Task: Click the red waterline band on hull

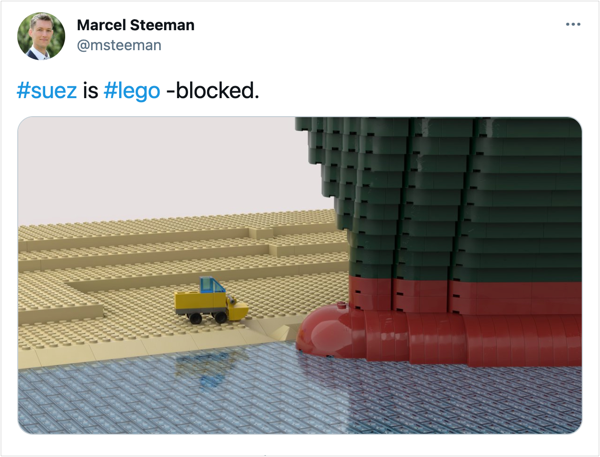Action: tap(465, 297)
